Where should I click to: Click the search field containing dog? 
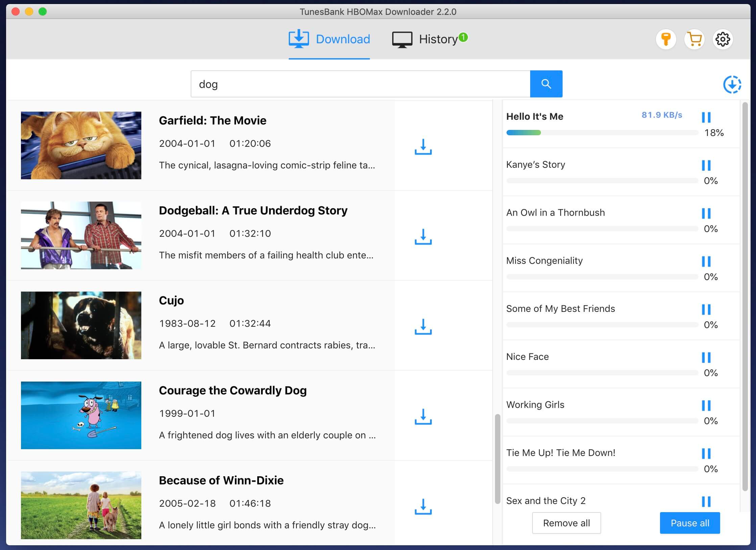360,84
